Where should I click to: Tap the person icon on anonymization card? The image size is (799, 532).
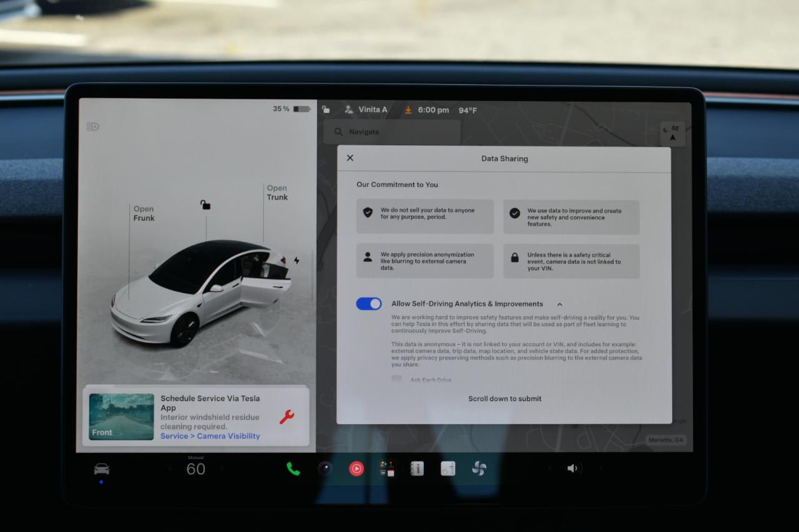click(x=368, y=257)
